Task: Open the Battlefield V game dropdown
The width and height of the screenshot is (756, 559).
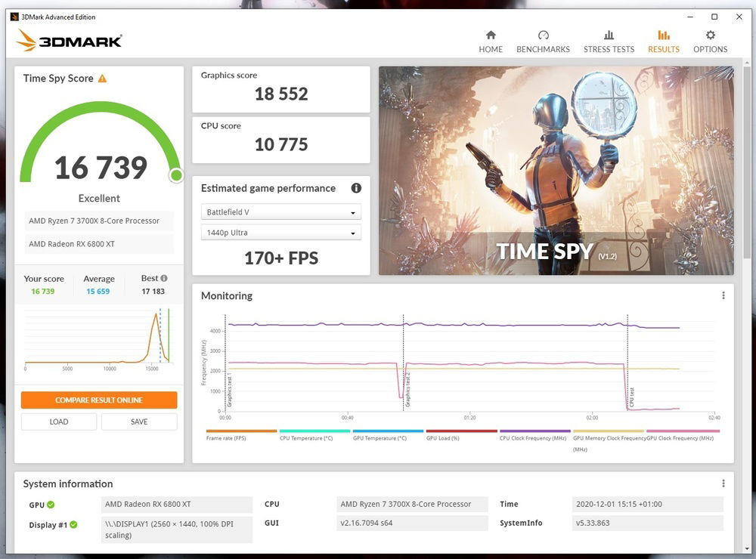Action: [280, 212]
